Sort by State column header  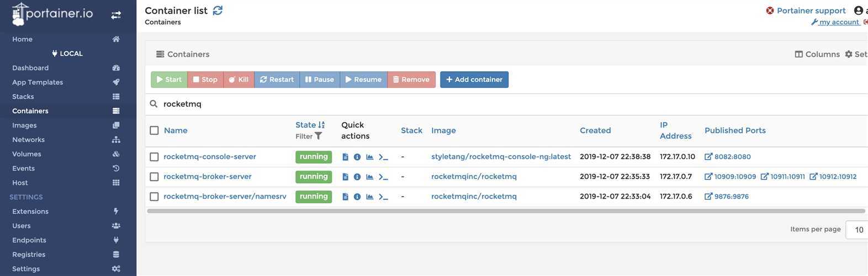pyautogui.click(x=310, y=125)
